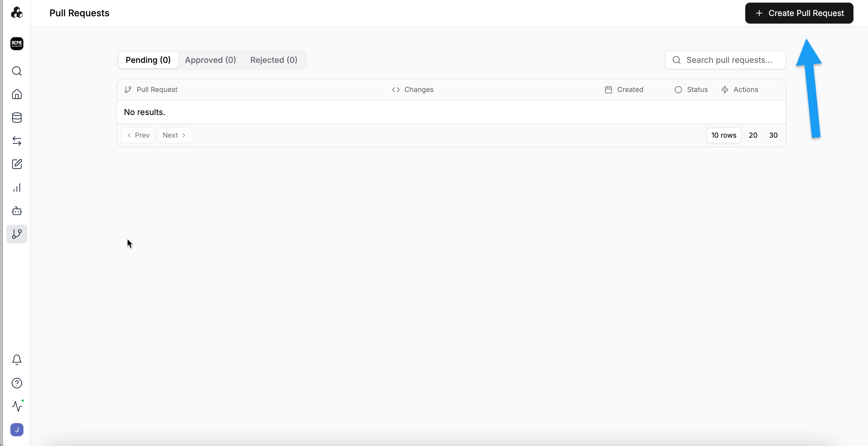Viewport: 868px width, 446px height.
Task: Select 30 rows per page
Action: [x=773, y=135]
